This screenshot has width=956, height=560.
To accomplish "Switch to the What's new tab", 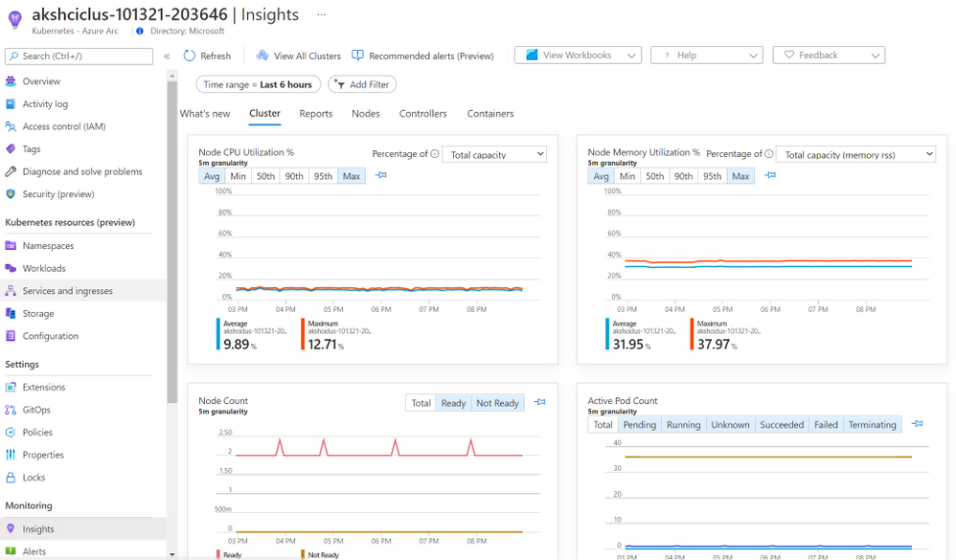I will (205, 113).
